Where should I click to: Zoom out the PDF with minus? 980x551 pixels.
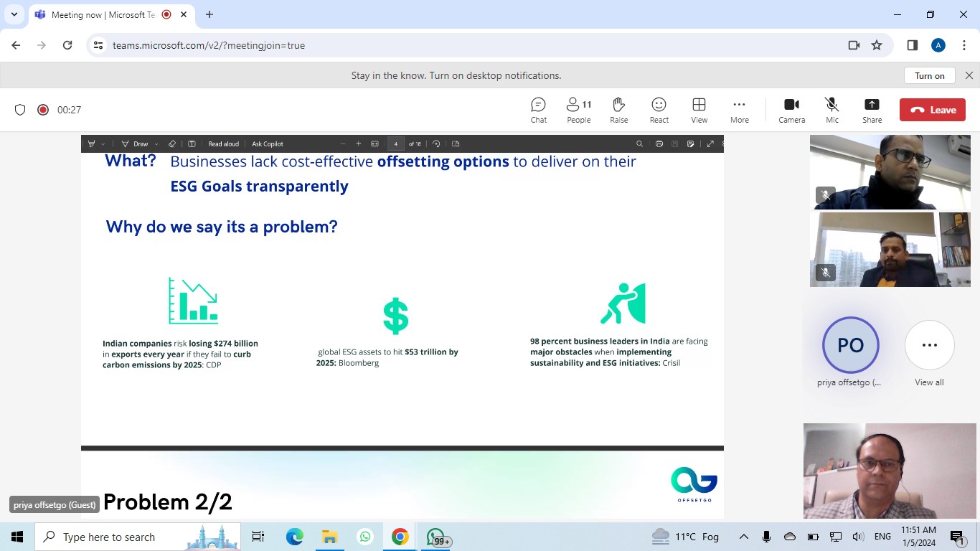click(343, 143)
